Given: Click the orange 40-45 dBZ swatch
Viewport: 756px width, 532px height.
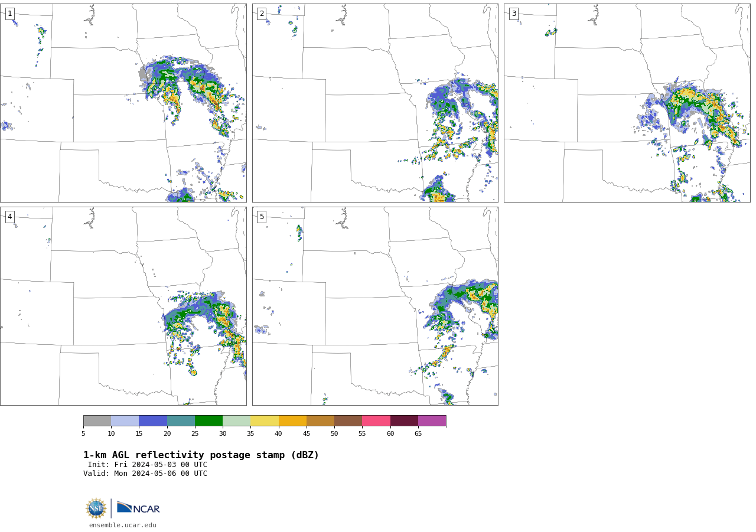Looking at the screenshot, I should [x=292, y=420].
